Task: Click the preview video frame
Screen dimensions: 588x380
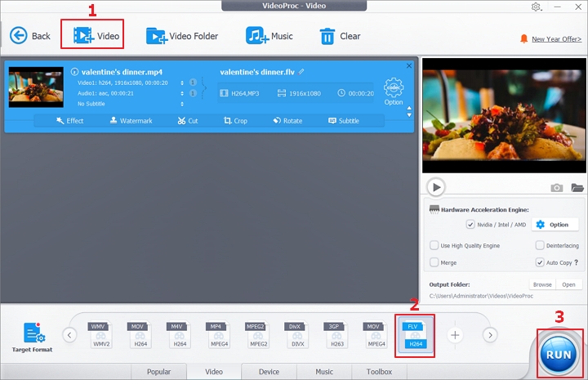Action: pyautogui.click(x=504, y=115)
